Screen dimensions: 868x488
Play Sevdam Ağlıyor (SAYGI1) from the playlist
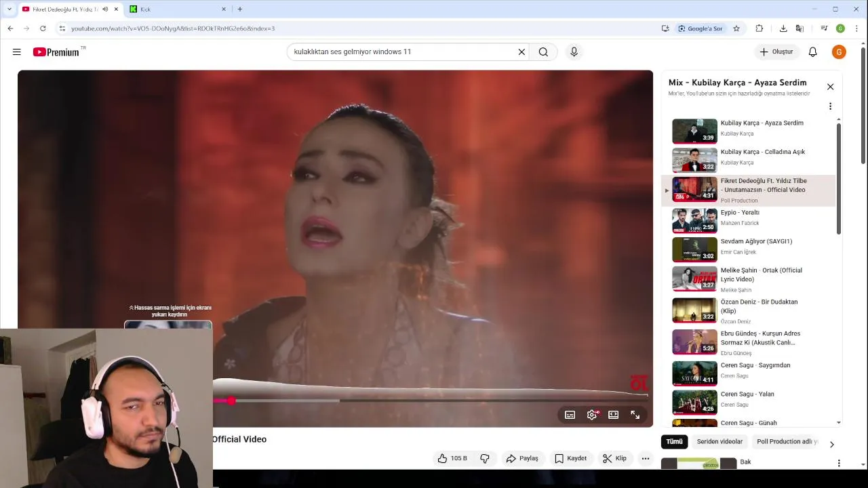tap(749, 249)
